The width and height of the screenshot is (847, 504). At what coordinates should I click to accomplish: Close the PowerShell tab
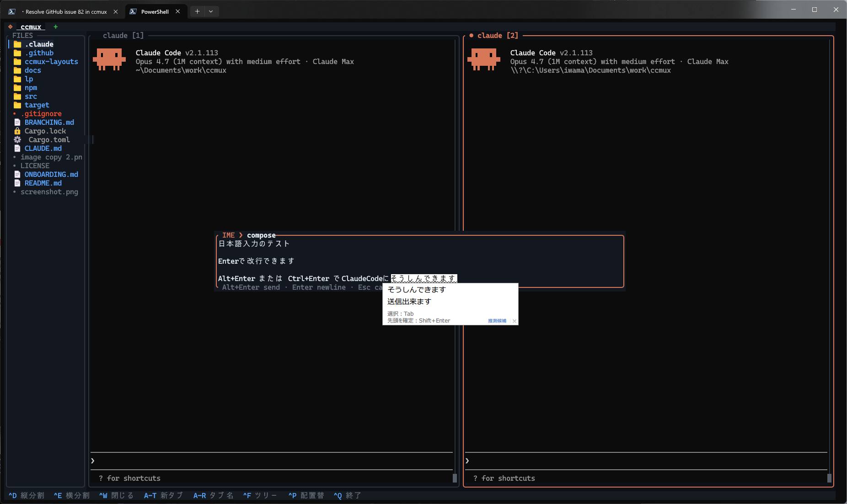coord(178,12)
